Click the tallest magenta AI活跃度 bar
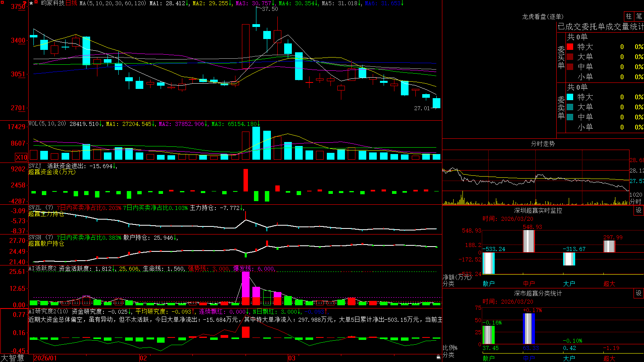Viewport: 644px width, 362px height. coord(246,284)
